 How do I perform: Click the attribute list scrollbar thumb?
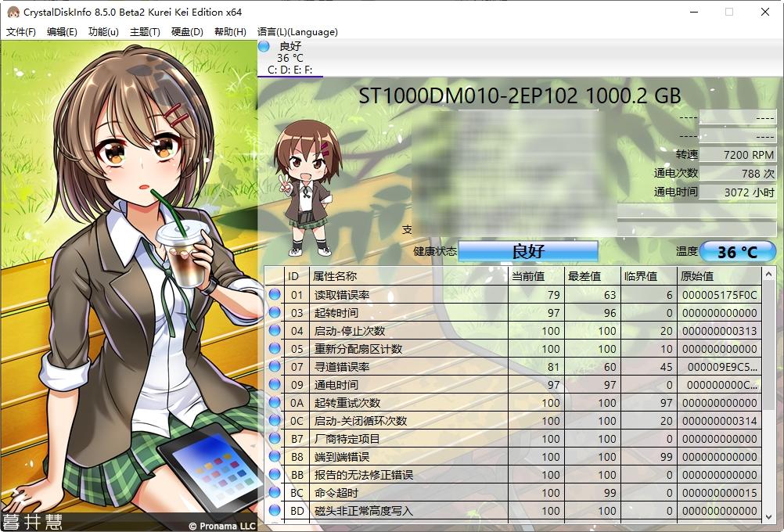[768, 345]
